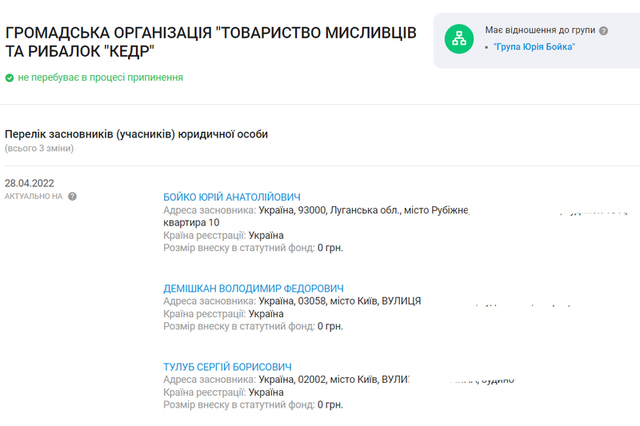Click the 'Перелік засновників' section heading
Image resolution: width=640 pixels, height=426 pixels.
(x=136, y=133)
